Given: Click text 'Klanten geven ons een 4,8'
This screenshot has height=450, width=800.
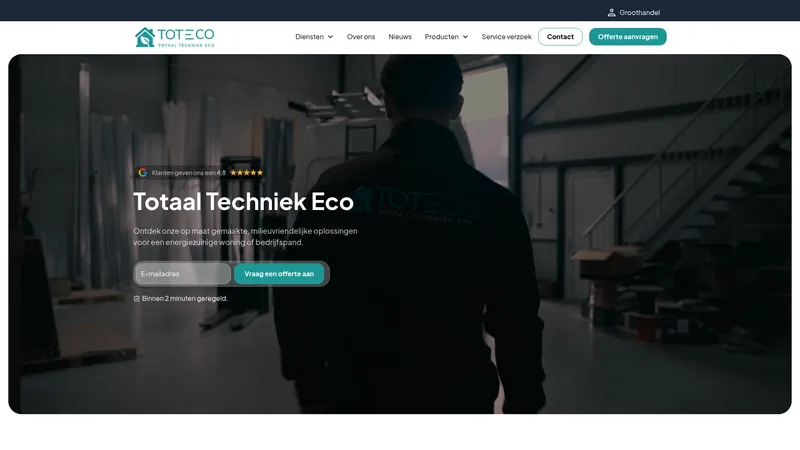Looking at the screenshot, I should coord(189,172).
